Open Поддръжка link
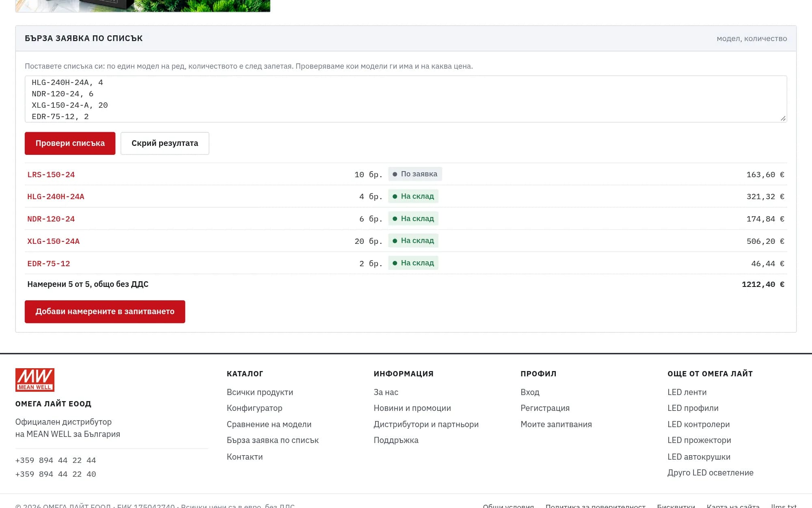Viewport: 812px width, 508px height. 396,440
